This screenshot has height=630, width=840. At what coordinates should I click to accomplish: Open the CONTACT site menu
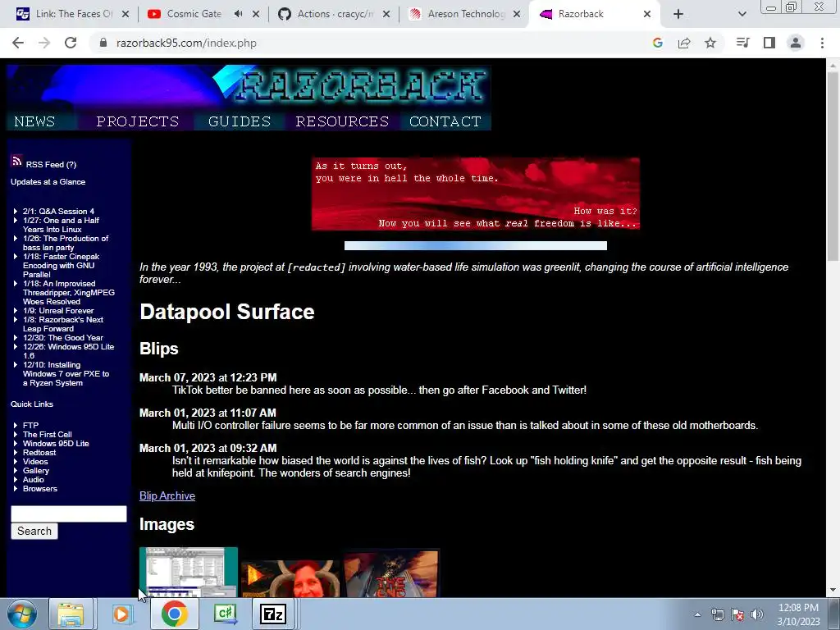click(445, 121)
